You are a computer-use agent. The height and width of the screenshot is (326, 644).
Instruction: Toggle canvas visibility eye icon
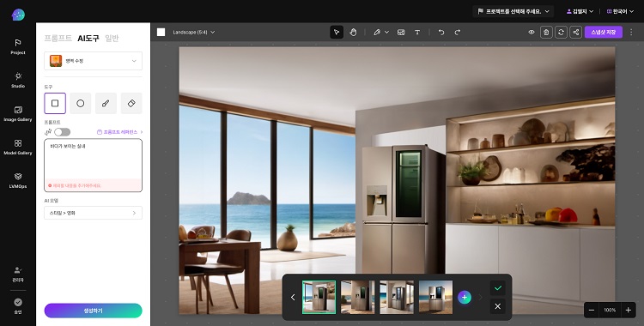point(531,32)
